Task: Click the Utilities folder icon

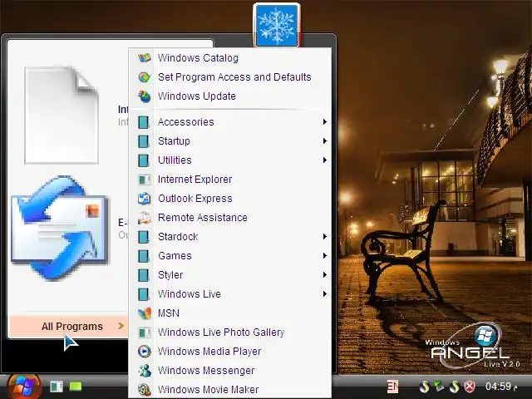Action: click(144, 160)
